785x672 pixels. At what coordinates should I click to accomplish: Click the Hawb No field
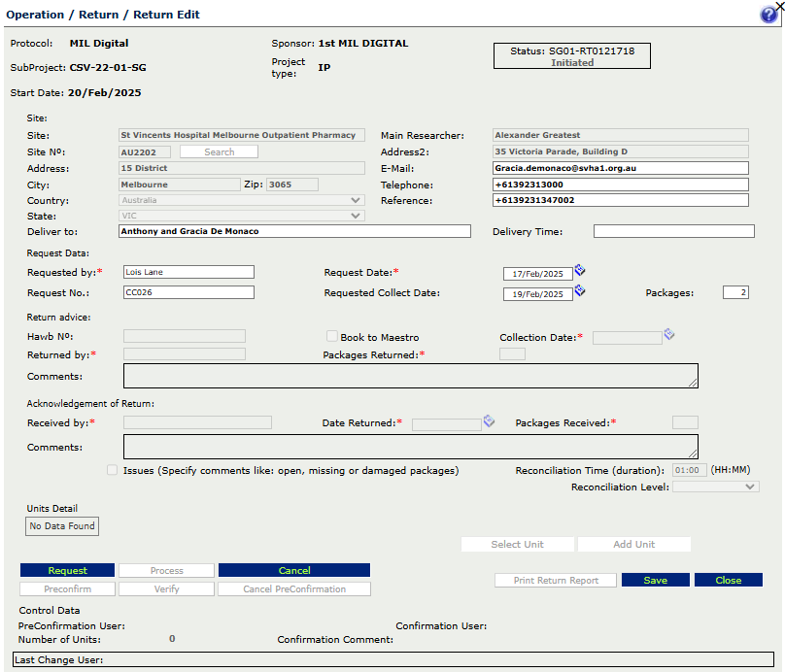[x=185, y=336]
